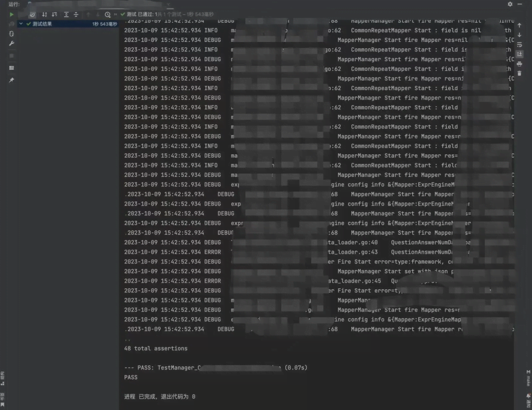The width and height of the screenshot is (532, 410).
Task: Open the test history clock icon
Action: point(107,14)
